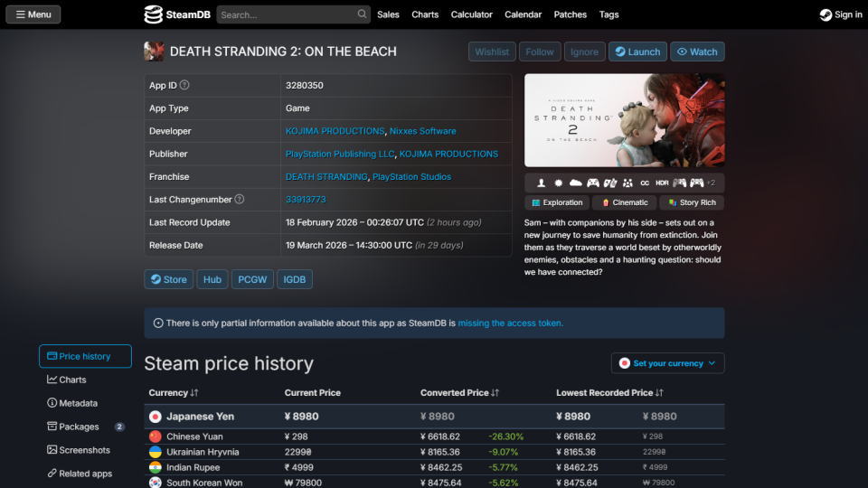Click the IGDB button
Screen dimensions: 868x488
pos(295,279)
